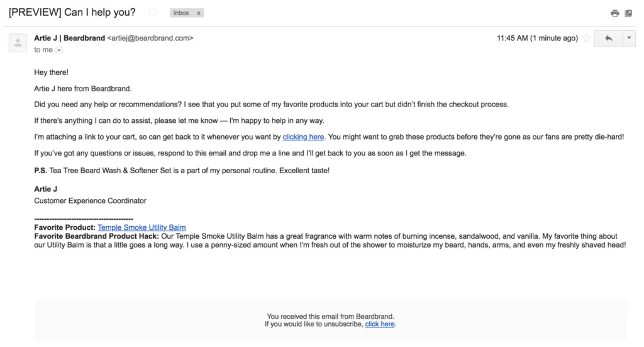
Task: Star the message from Artie J
Action: click(587, 38)
